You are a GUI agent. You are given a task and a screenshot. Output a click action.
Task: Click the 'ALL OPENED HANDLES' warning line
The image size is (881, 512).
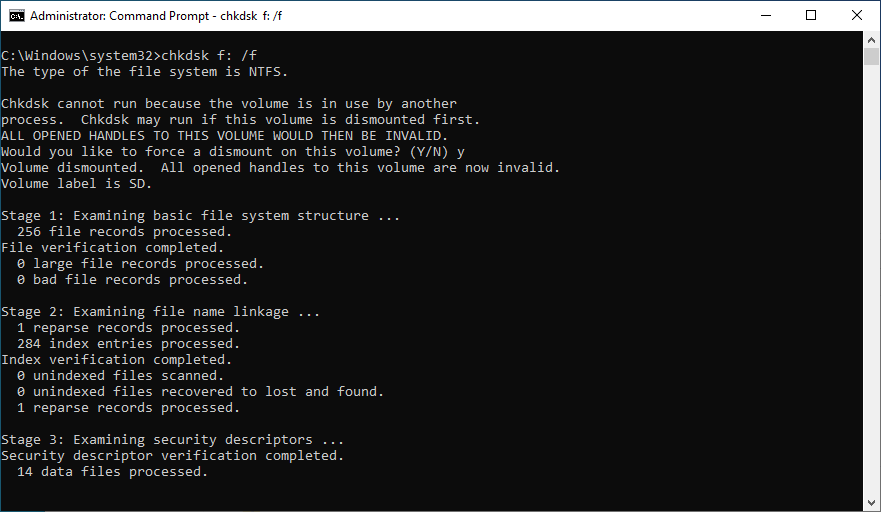(225, 136)
